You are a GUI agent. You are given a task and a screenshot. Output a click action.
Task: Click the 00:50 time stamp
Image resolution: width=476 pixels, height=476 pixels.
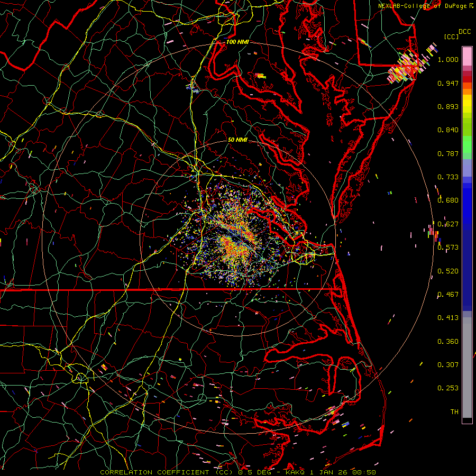[x=364, y=472]
